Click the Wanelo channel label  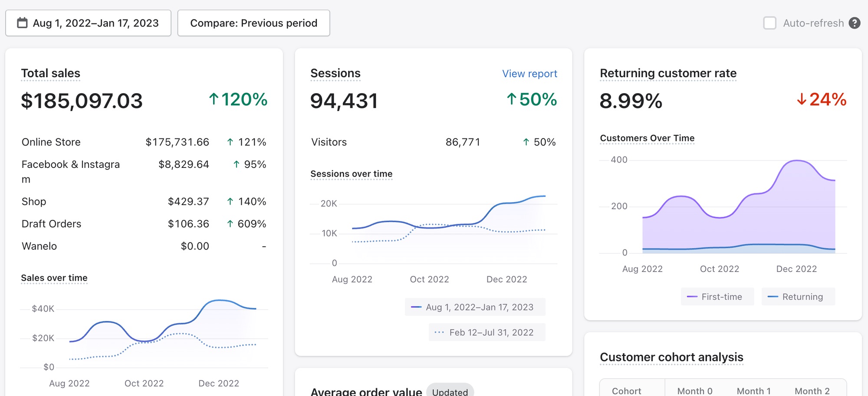39,246
